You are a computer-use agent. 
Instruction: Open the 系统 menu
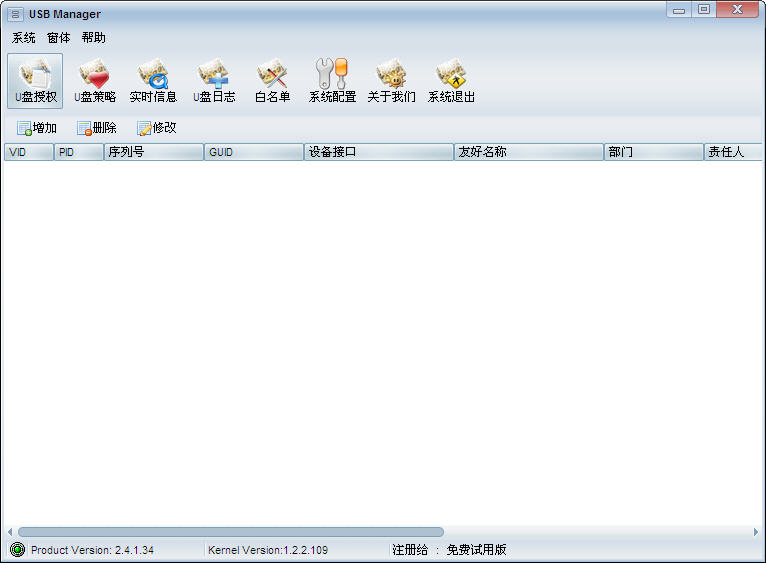click(24, 38)
